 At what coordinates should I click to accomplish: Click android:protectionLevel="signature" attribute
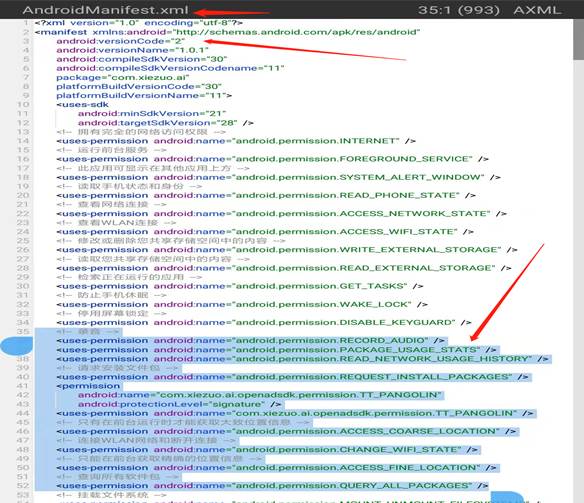(x=171, y=404)
